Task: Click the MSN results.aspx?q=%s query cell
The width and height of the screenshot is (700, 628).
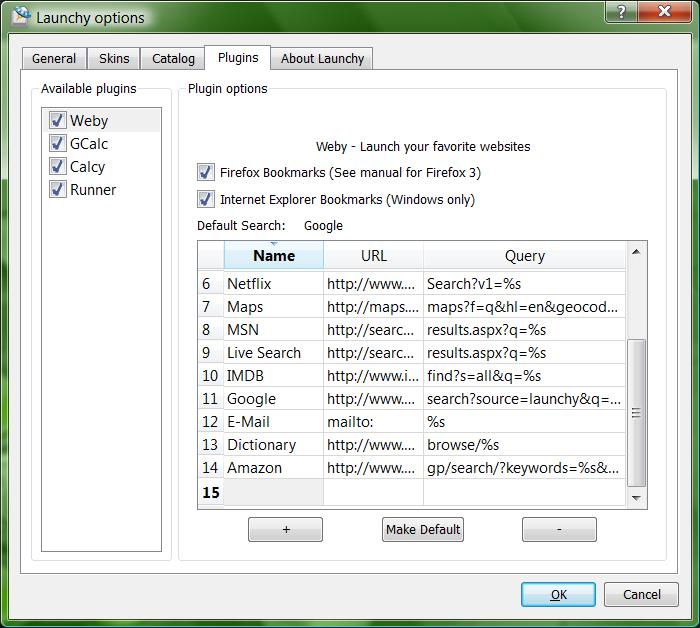Action: [x=525, y=329]
